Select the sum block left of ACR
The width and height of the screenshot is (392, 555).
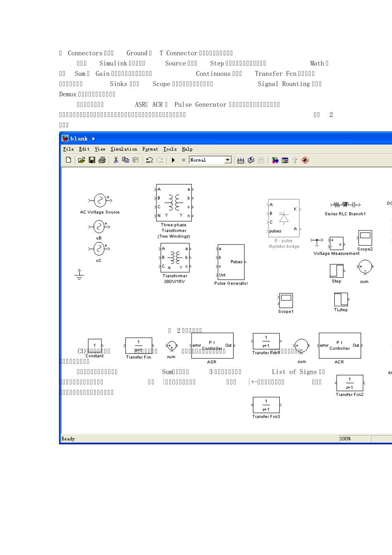[x=301, y=346]
